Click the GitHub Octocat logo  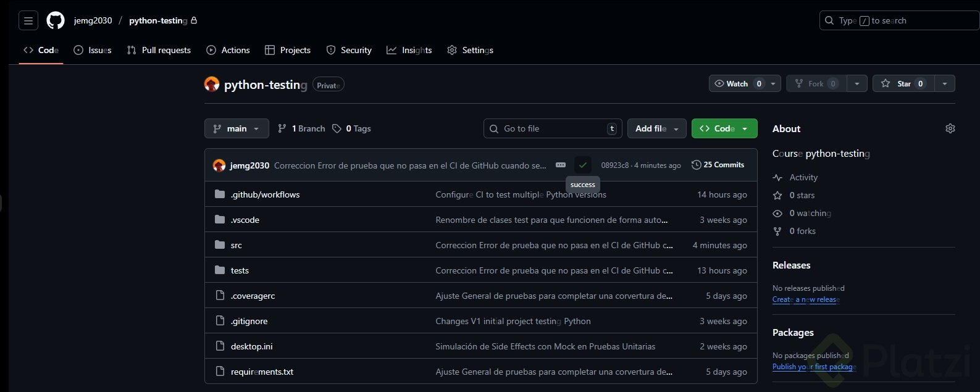(x=56, y=20)
